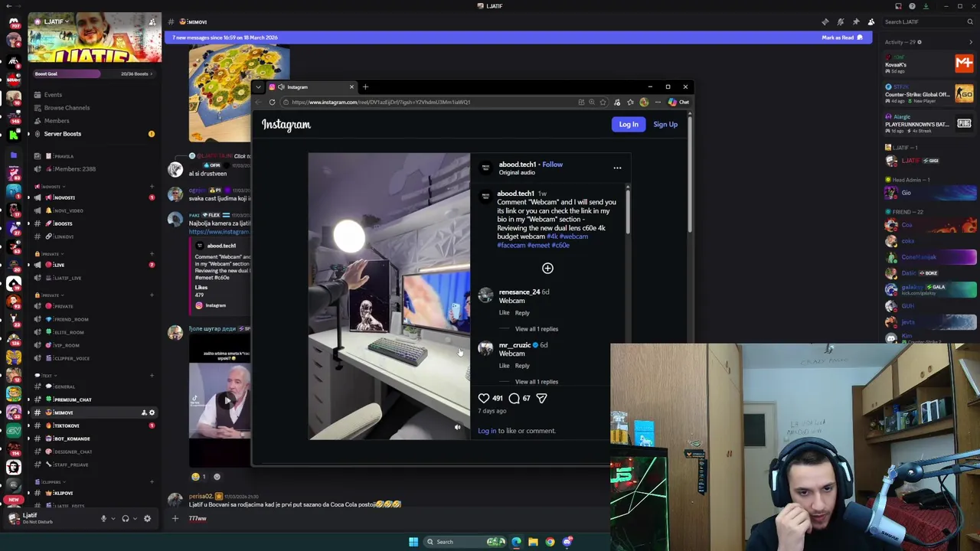Open the Copilot Chat button in browser
Viewport: 980px width, 551px height.
678,102
